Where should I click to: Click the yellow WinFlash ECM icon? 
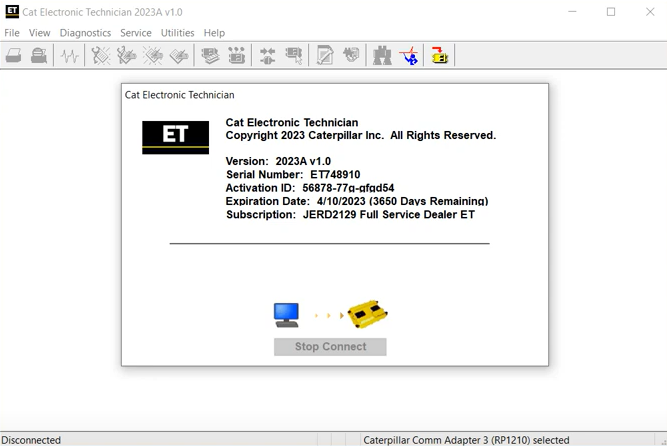point(439,55)
